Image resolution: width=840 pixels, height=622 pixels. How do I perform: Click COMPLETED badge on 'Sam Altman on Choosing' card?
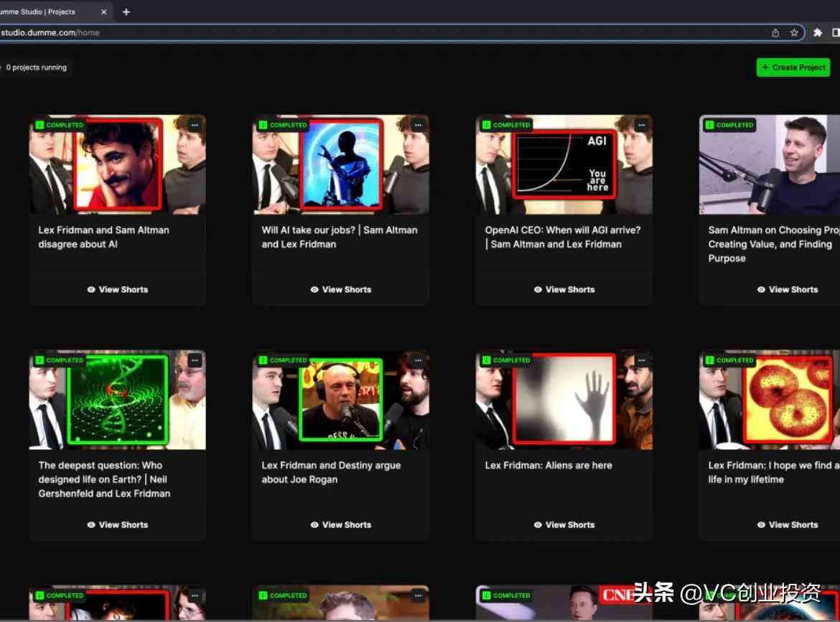tap(729, 126)
